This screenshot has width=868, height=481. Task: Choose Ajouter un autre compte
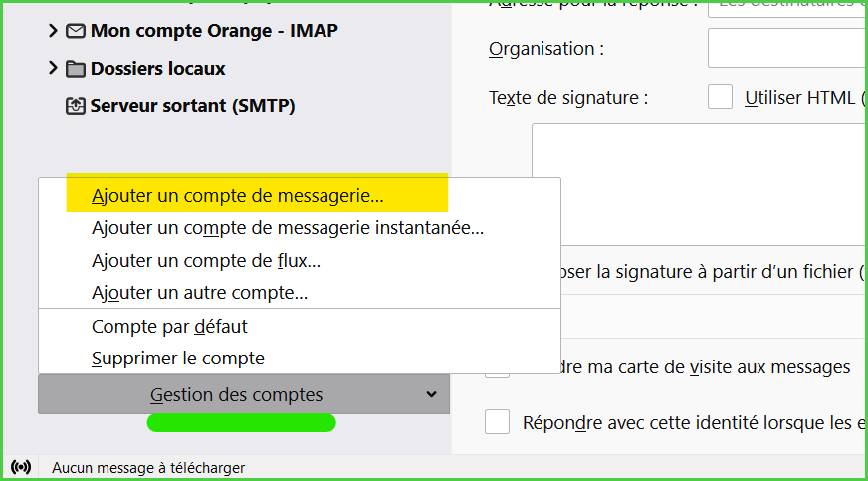pos(199,294)
